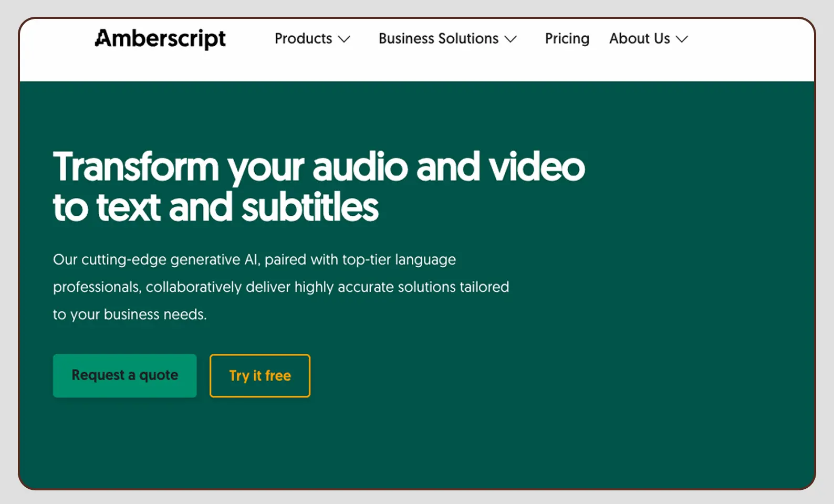Expand the chevron beside About Us
Screen dimensions: 834x504
(x=682, y=39)
